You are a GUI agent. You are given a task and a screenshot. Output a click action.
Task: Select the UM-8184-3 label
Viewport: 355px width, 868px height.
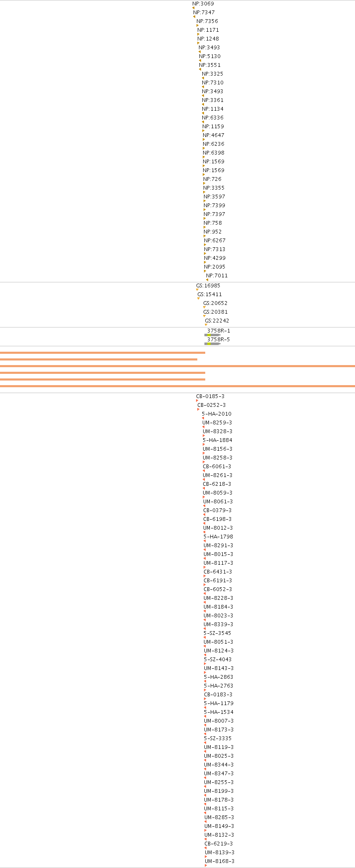click(219, 607)
